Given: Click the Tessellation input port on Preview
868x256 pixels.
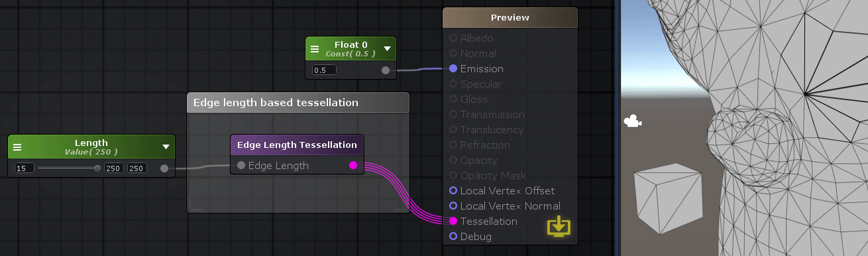Looking at the screenshot, I should (x=453, y=222).
